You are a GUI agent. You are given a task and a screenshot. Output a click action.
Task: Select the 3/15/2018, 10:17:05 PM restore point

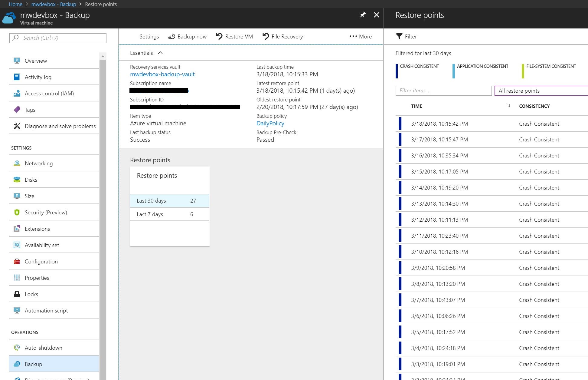point(492,172)
